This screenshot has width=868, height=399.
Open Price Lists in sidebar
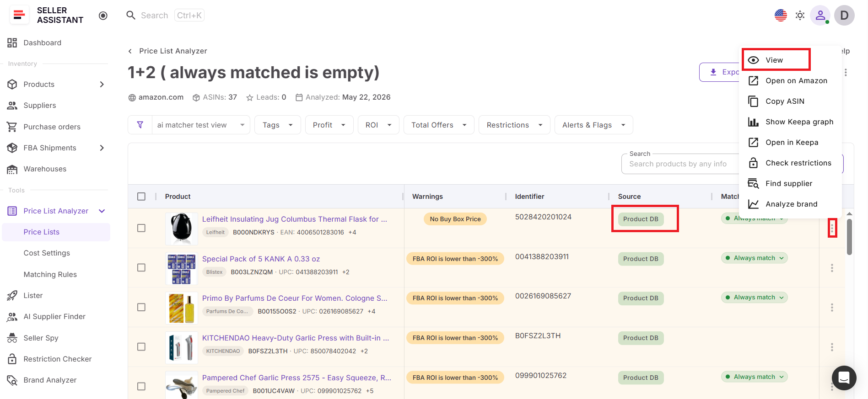pos(56,232)
